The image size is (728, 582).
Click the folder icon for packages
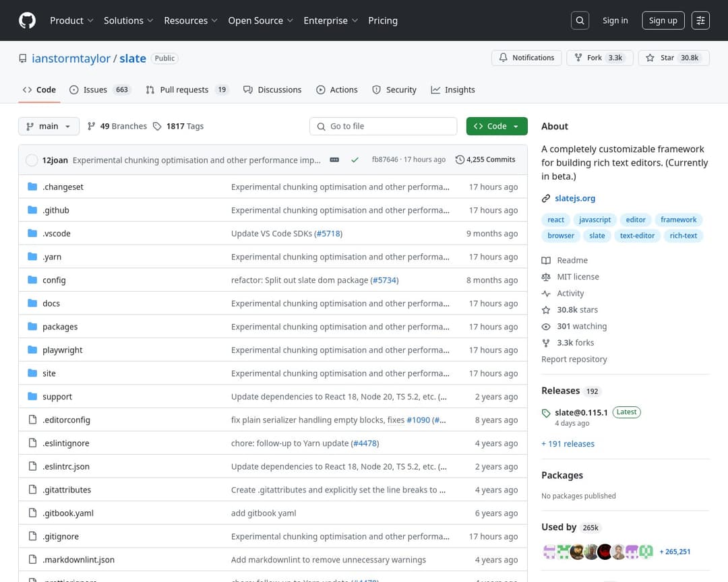pos(32,326)
